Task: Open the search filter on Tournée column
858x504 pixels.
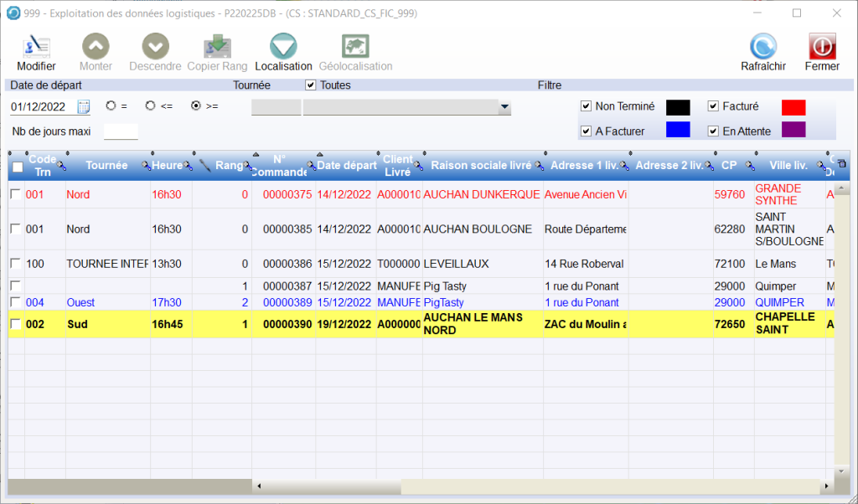Action: click(146, 166)
